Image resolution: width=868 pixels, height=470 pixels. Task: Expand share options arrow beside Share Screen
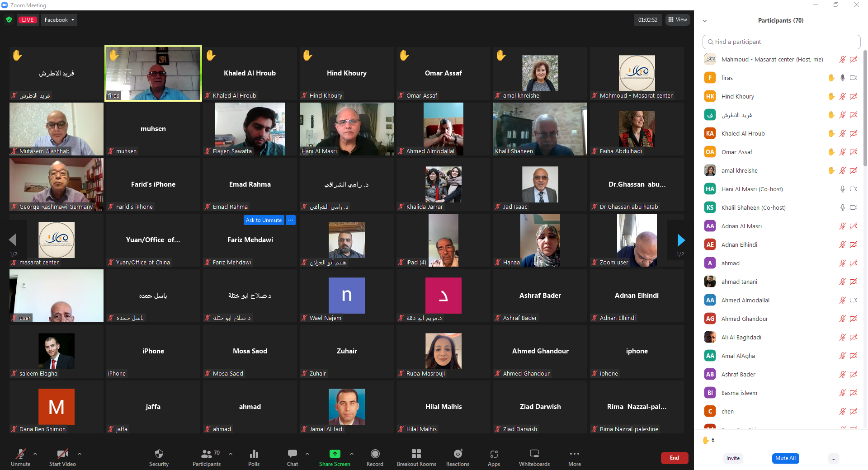352,454
